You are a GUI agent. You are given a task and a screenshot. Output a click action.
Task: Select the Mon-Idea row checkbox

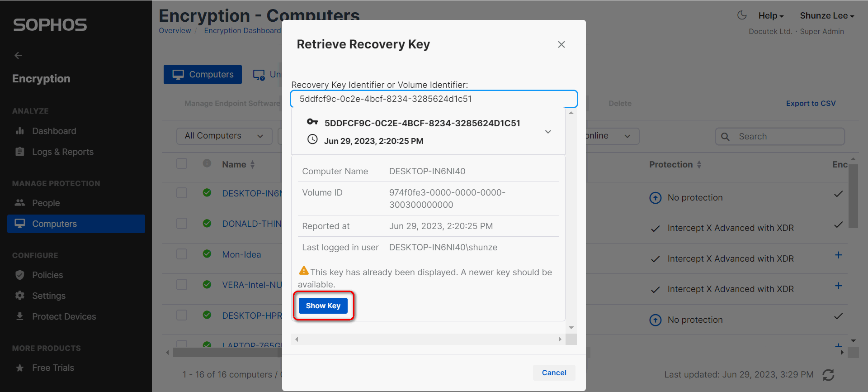tap(182, 254)
